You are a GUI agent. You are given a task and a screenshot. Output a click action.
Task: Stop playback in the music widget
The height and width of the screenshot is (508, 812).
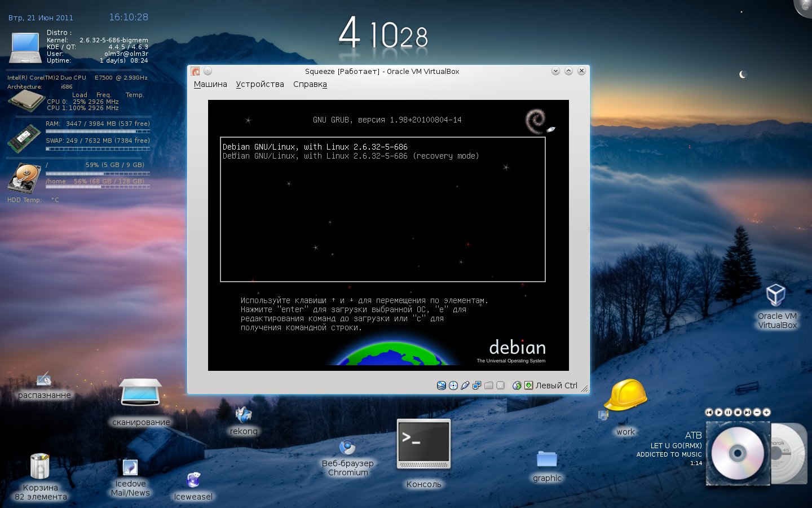click(x=738, y=413)
